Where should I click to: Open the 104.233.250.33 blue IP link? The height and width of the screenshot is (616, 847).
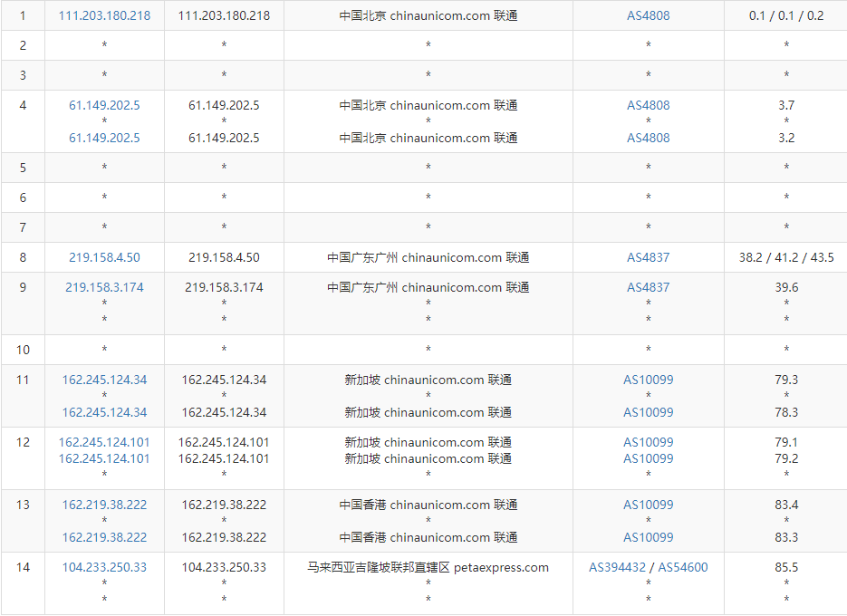click(104, 567)
